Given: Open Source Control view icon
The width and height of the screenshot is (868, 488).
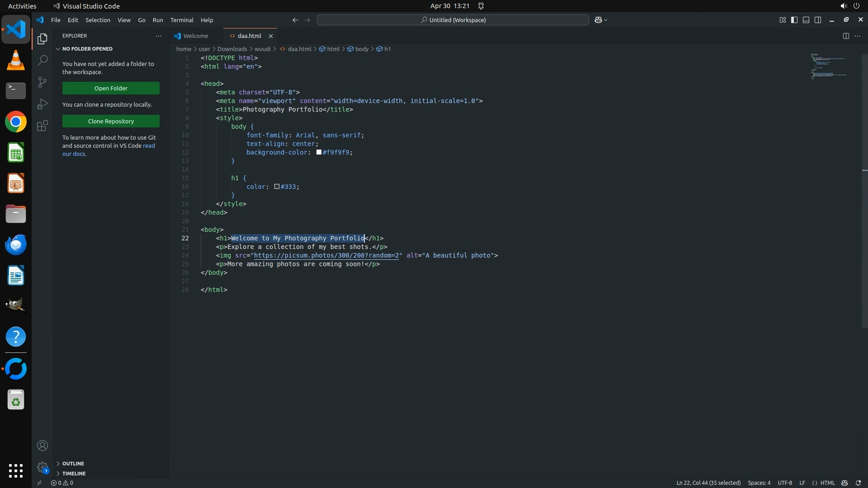Looking at the screenshot, I should tap(42, 82).
